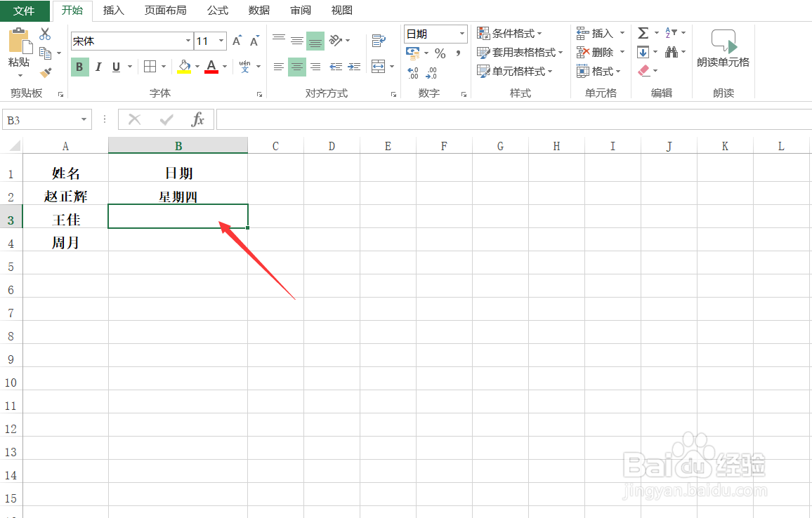
Task: Open Find and Select binoculars
Action: pyautogui.click(x=672, y=52)
